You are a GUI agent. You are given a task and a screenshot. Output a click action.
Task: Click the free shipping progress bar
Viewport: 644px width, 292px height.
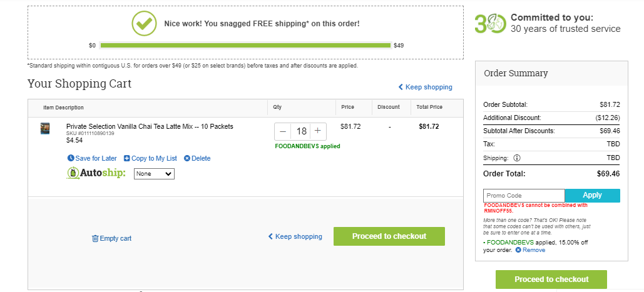[245, 45]
